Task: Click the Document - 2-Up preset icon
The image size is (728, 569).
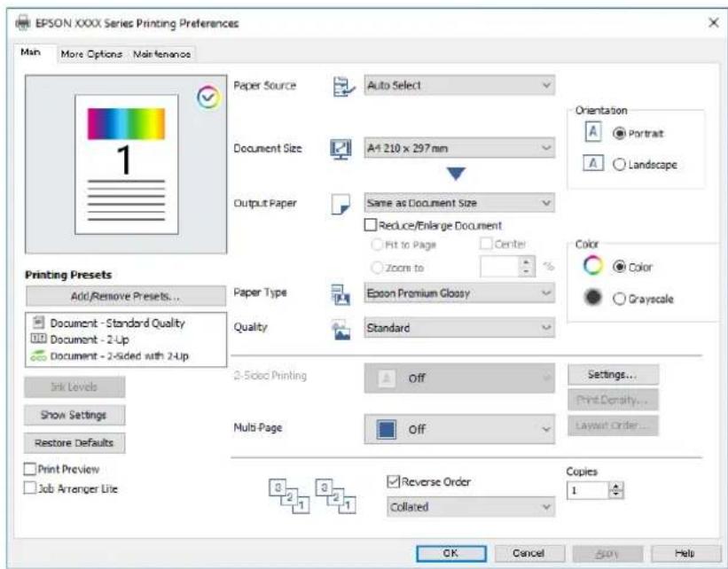Action: (x=38, y=339)
